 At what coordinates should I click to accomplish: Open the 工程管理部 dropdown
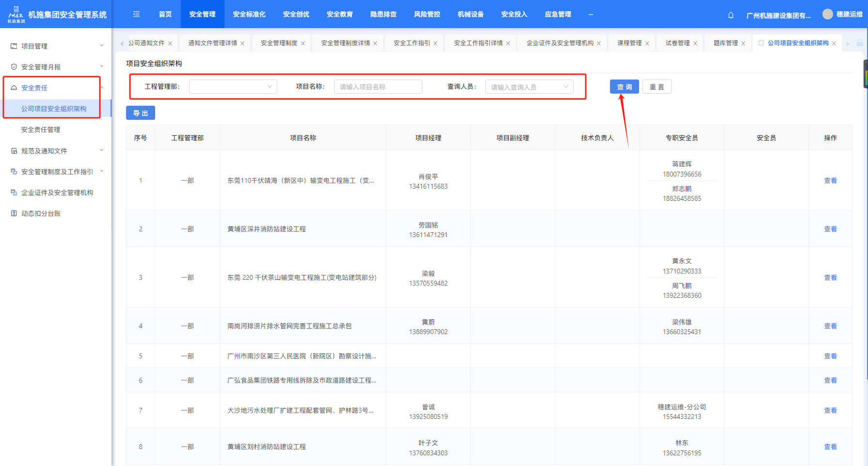point(233,87)
